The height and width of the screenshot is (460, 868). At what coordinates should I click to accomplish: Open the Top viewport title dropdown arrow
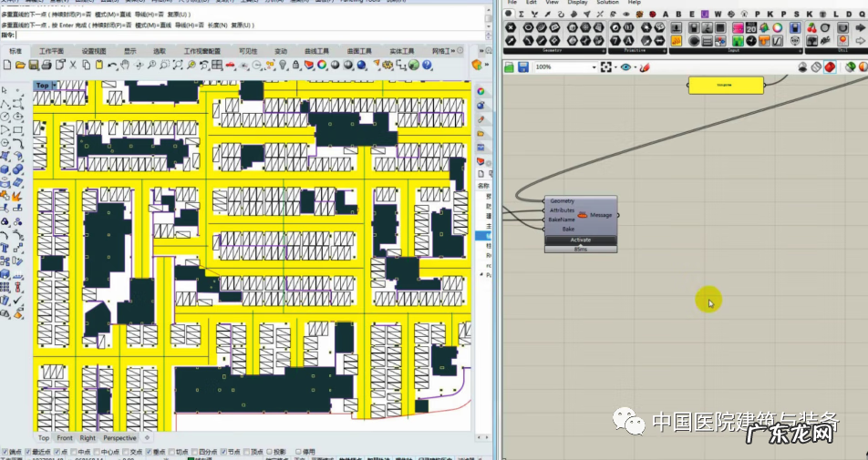pos(54,86)
